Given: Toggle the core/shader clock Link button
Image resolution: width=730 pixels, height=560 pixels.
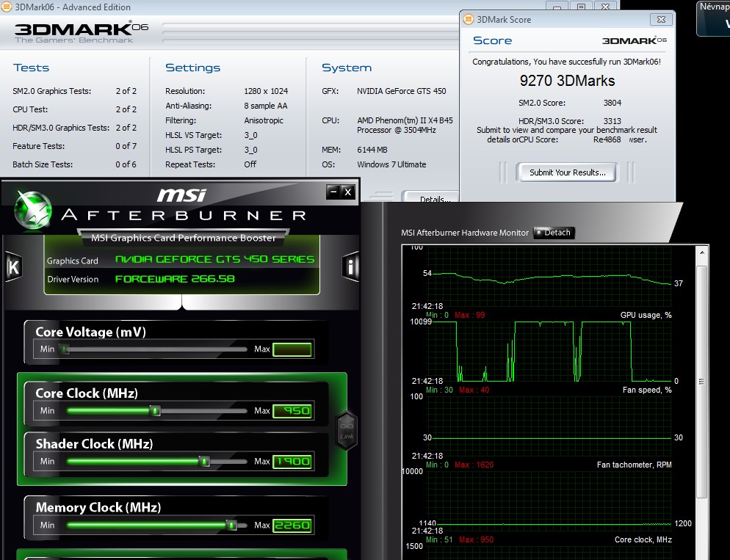Looking at the screenshot, I should pos(347,431).
